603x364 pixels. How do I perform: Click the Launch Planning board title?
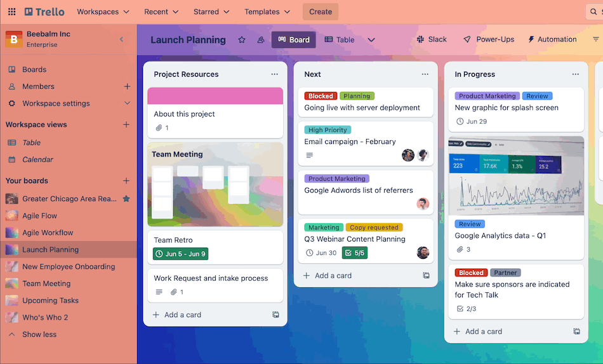tap(188, 39)
